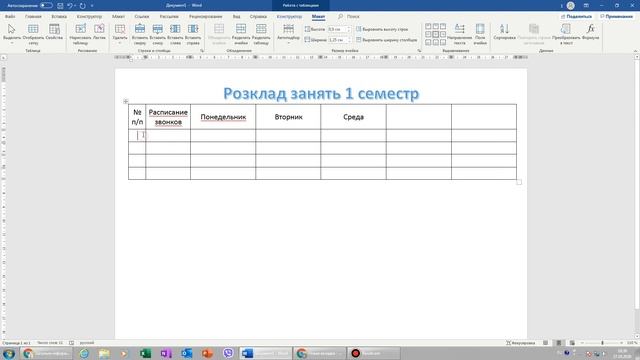Switch to the Mailings (Рассылки) tab
This screenshot has height=360, width=640.
169,16
